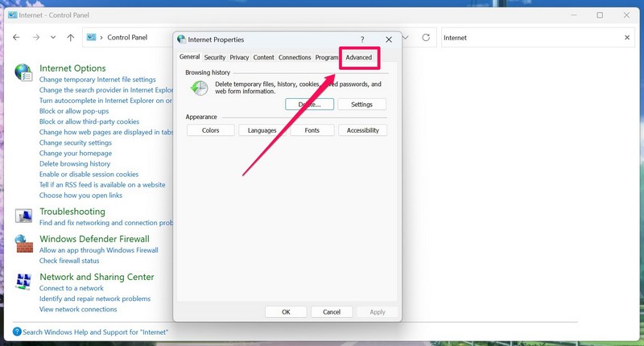The height and width of the screenshot is (346, 644).
Task: Click the Windows Defender Firewall icon
Action: click(x=23, y=242)
